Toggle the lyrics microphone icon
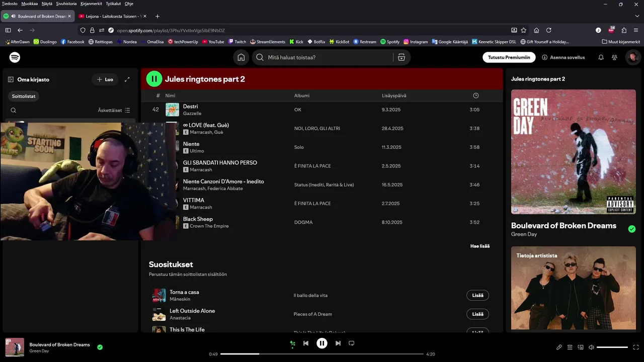This screenshot has width=644, height=362. point(559,347)
